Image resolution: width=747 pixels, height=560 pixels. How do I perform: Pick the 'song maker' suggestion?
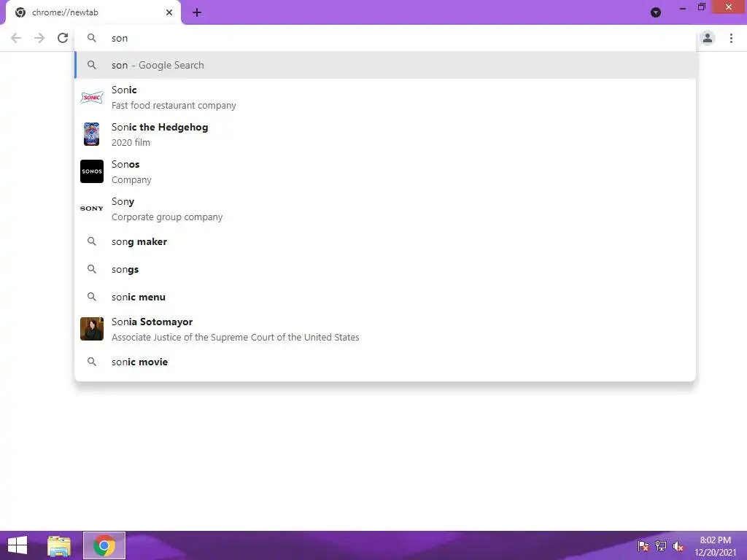tap(385, 242)
